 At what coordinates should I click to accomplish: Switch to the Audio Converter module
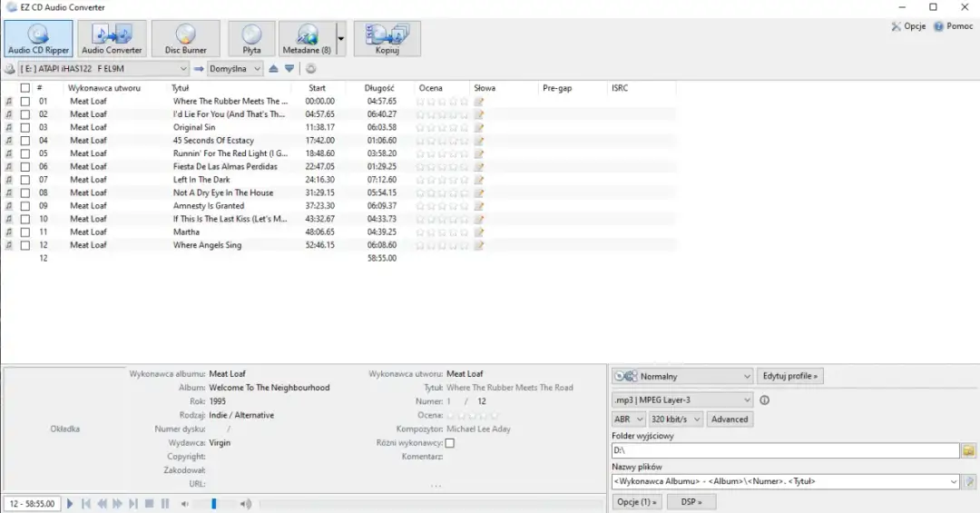[112, 39]
